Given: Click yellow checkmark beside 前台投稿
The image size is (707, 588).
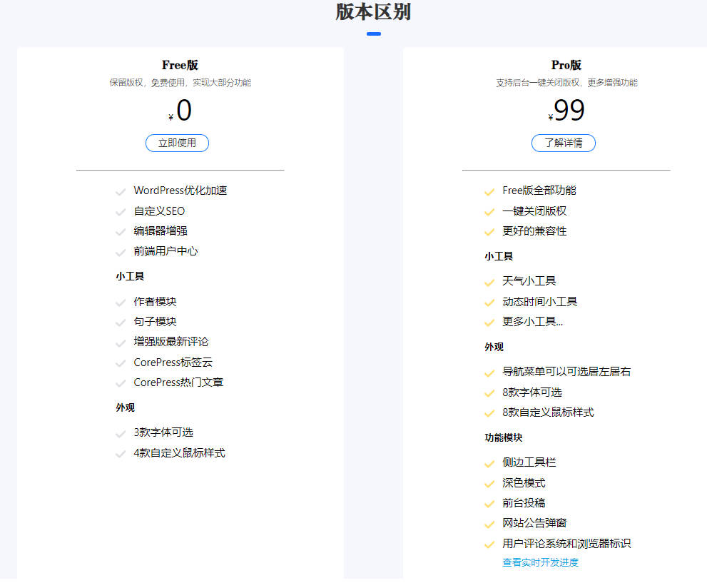Looking at the screenshot, I should click(x=489, y=504).
